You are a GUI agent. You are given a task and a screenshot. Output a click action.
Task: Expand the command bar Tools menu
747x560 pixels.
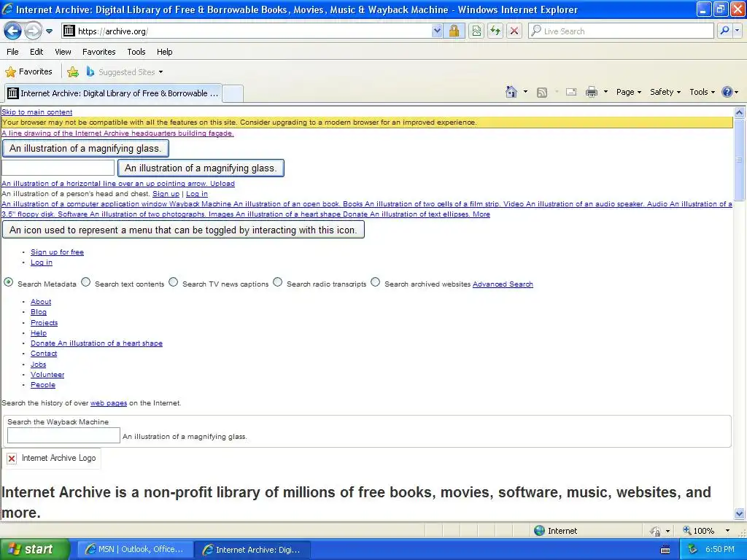703,92
